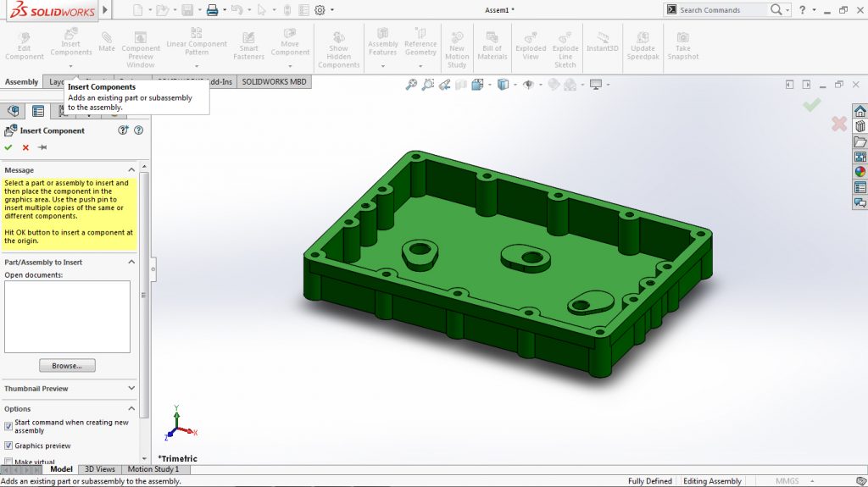Click the PropertyManager help question icon
This screenshot has height=487, width=868.
(x=138, y=130)
